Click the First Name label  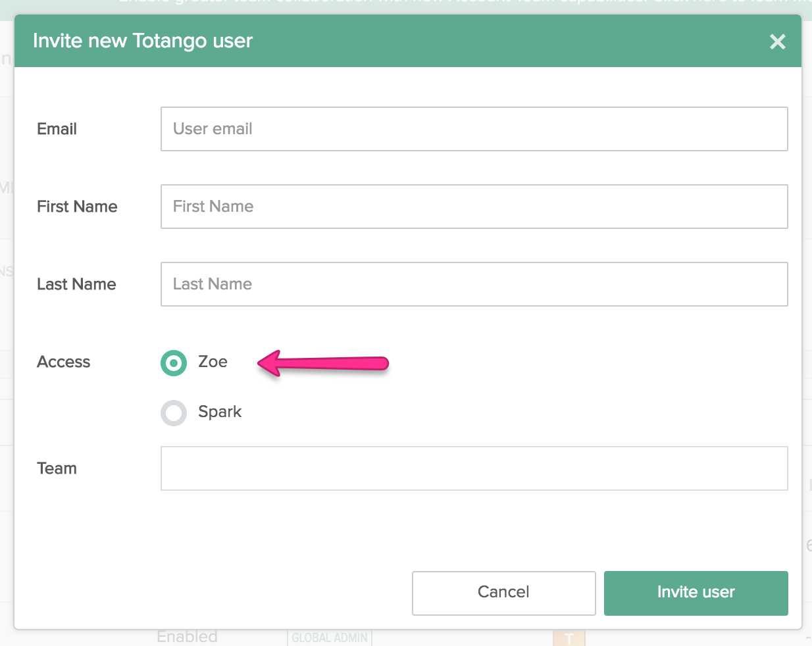coord(77,207)
